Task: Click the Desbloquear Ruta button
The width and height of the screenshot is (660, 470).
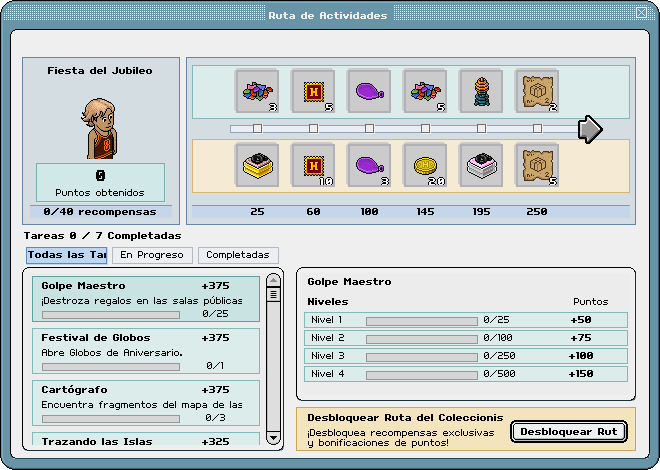Action: [569, 432]
